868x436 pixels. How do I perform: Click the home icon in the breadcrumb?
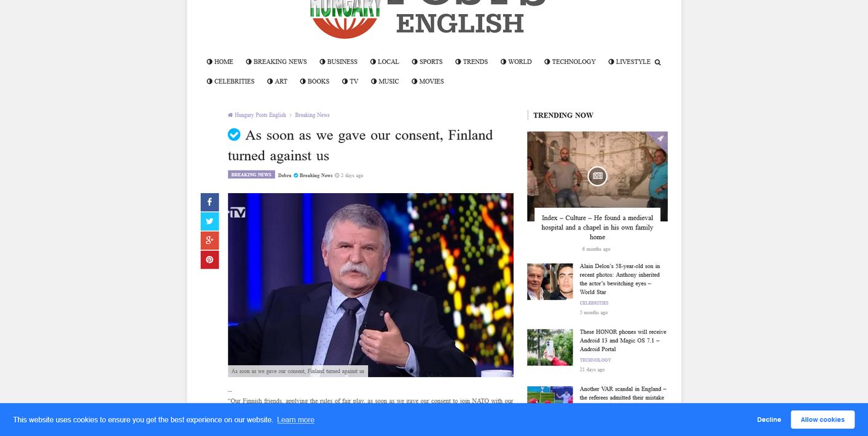tap(230, 115)
